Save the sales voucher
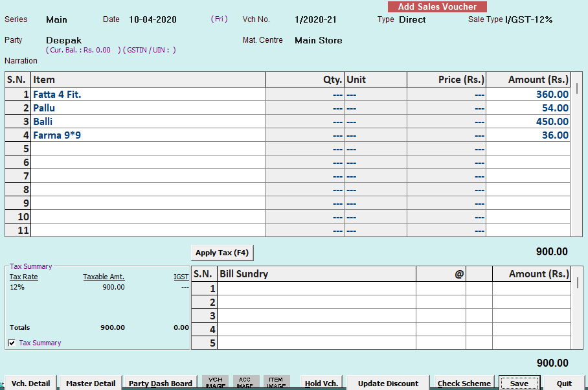 (x=519, y=383)
